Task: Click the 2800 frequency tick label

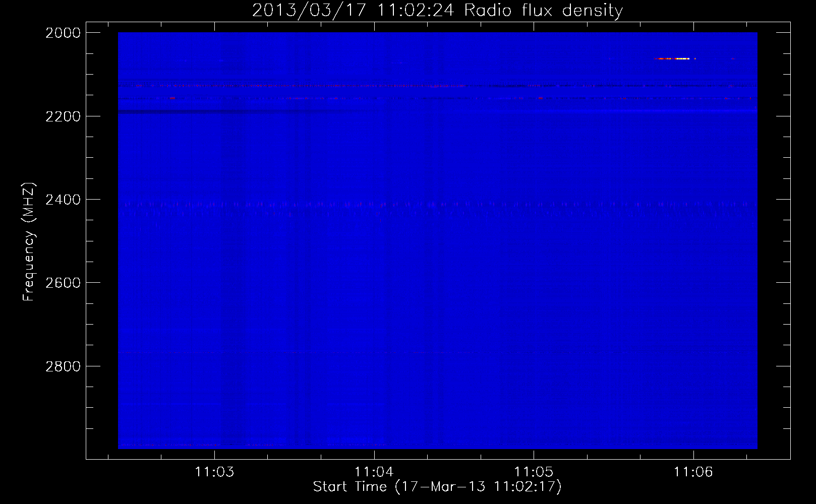Action: (x=63, y=366)
